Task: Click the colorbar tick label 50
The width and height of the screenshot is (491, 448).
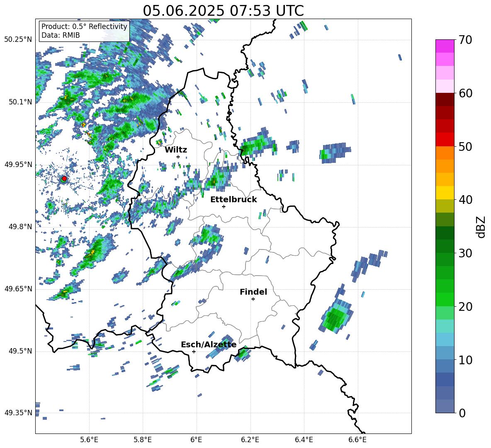Action: 465,146
